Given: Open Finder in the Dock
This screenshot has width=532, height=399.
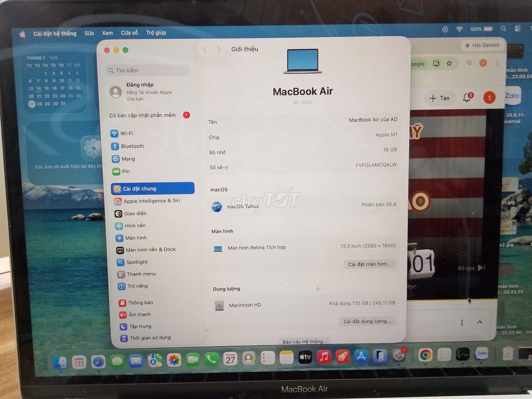Looking at the screenshot, I should click(x=60, y=363).
